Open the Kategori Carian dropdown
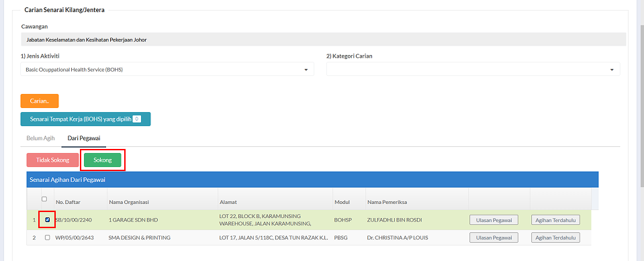This screenshot has width=644, height=261. pos(473,69)
